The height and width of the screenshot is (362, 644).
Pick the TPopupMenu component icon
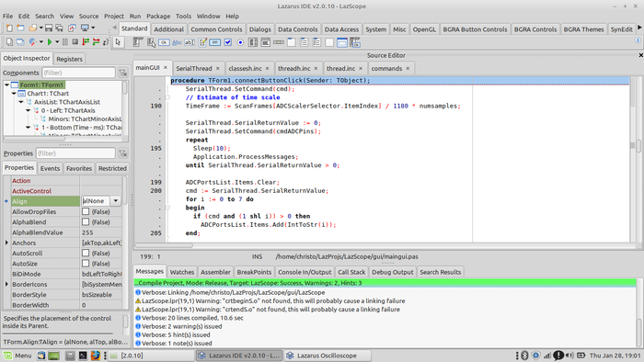coord(151,42)
